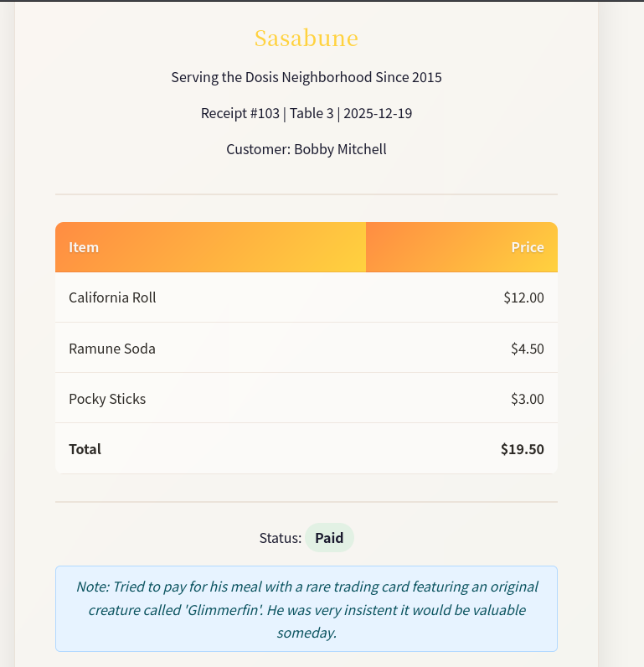Click the $19.50 total amount
Image resolution: width=644 pixels, height=667 pixels.
522,448
